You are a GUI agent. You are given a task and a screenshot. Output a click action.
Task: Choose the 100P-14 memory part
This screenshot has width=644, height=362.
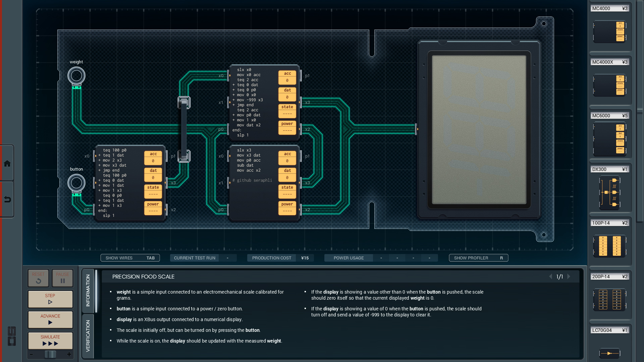pyautogui.click(x=609, y=246)
